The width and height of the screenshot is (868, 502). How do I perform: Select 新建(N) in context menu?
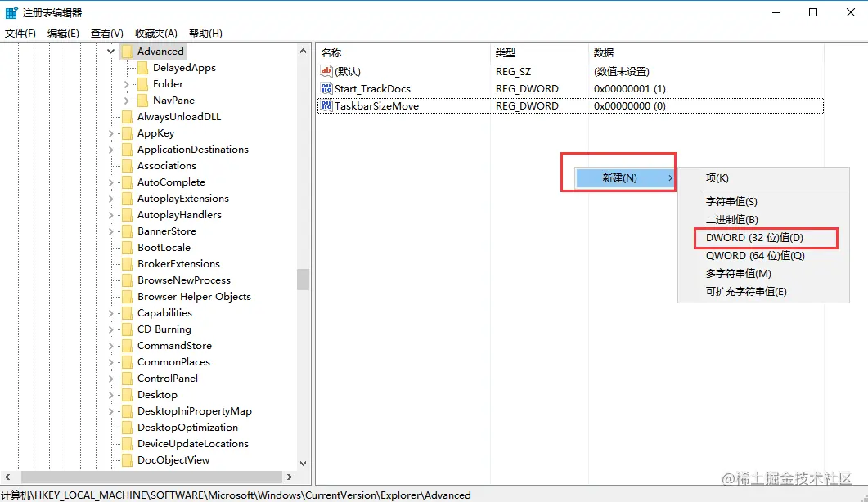pyautogui.click(x=624, y=177)
